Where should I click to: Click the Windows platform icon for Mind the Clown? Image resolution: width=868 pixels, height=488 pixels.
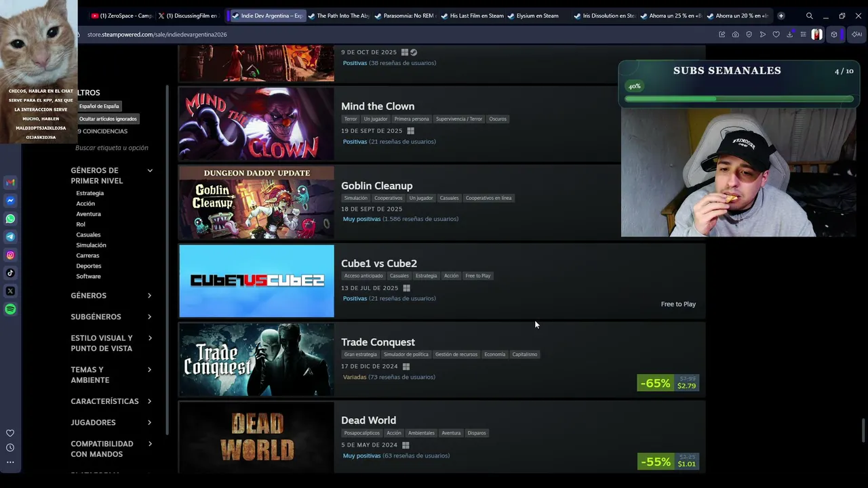coord(410,131)
